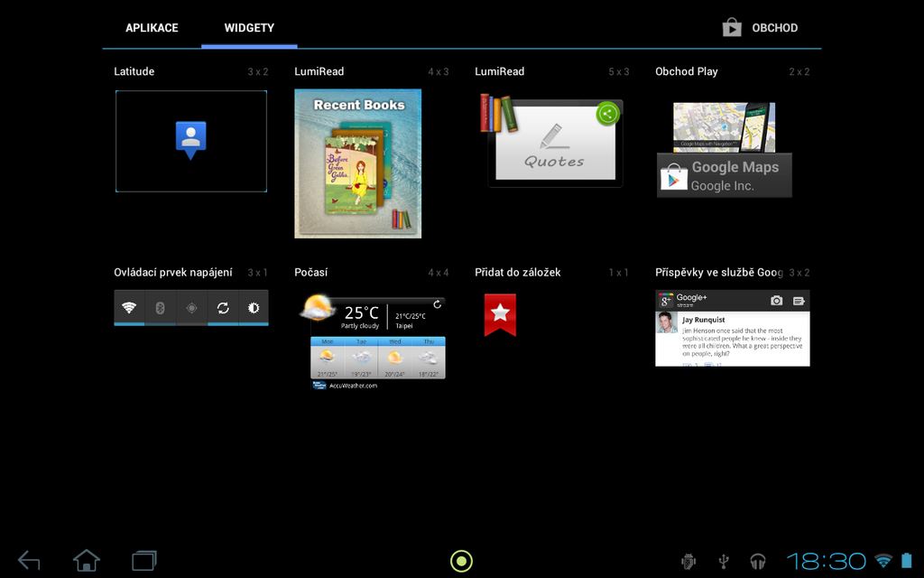
Task: Tap the green share badge on LumiRead widget
Action: point(606,114)
